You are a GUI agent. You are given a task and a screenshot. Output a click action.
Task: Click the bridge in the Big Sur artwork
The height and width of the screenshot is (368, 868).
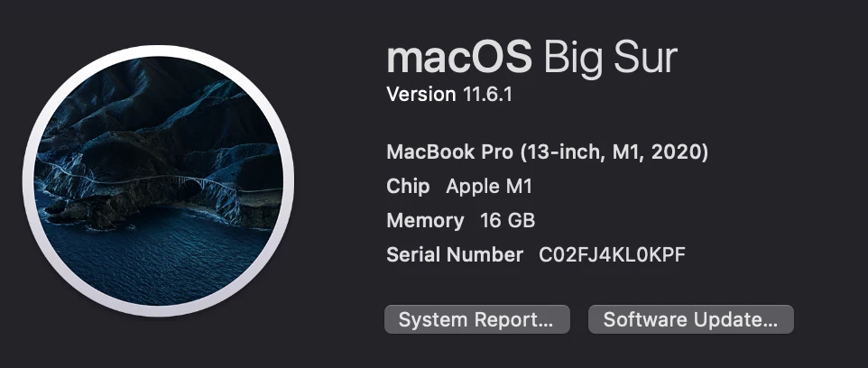(x=203, y=183)
